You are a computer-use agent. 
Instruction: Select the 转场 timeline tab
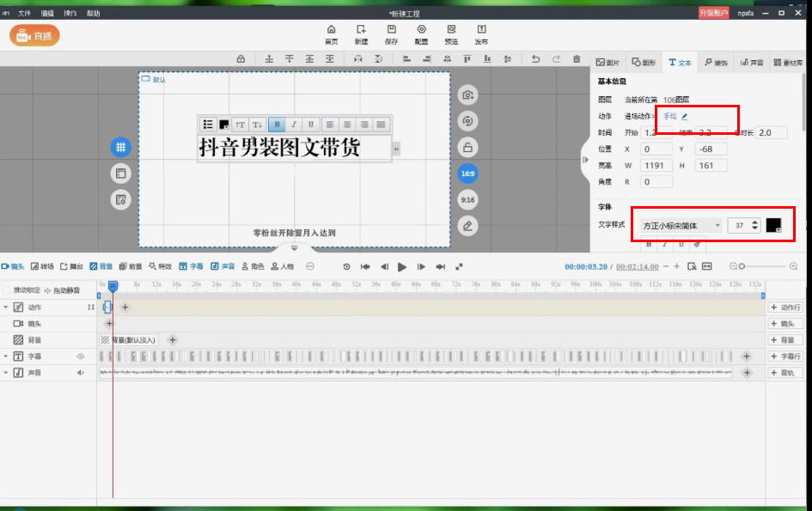(x=42, y=266)
